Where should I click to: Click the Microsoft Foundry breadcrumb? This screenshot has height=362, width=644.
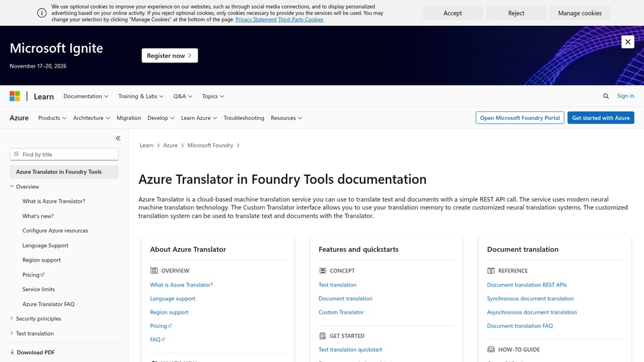pos(211,146)
